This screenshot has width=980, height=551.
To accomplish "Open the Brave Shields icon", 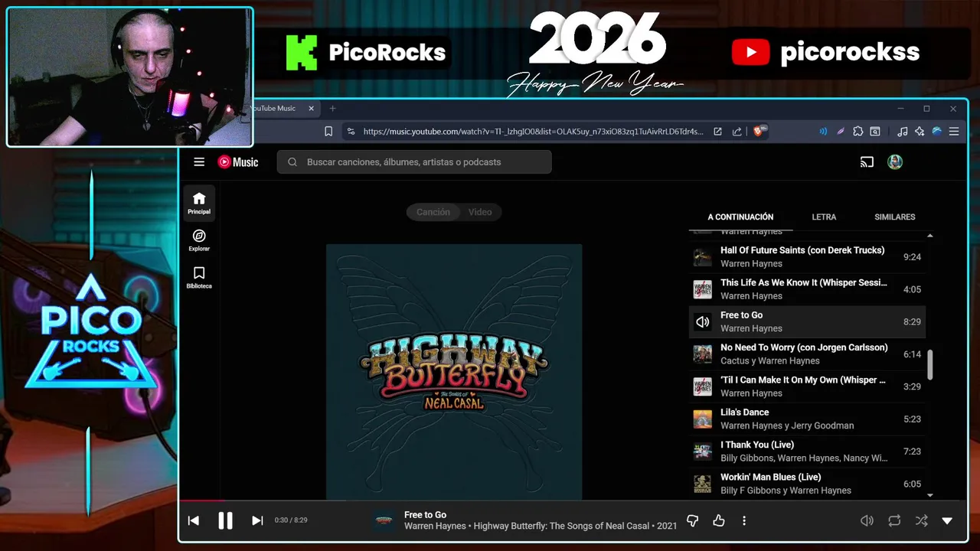I will [760, 132].
